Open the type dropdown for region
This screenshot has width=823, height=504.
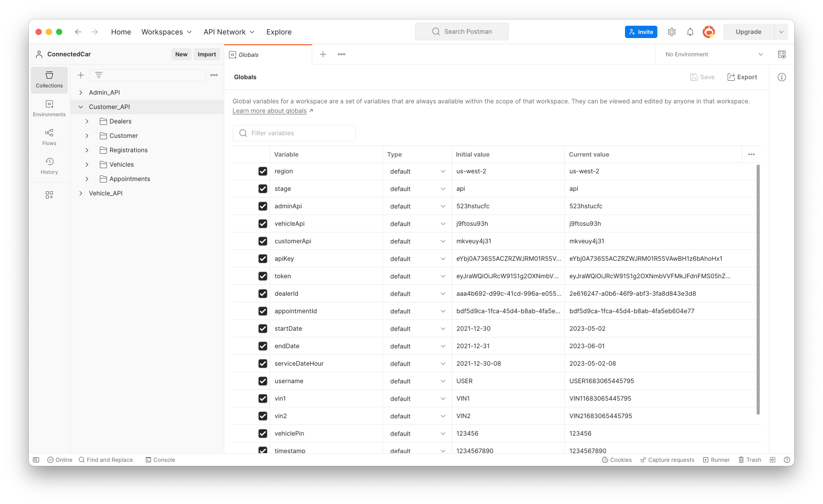417,171
